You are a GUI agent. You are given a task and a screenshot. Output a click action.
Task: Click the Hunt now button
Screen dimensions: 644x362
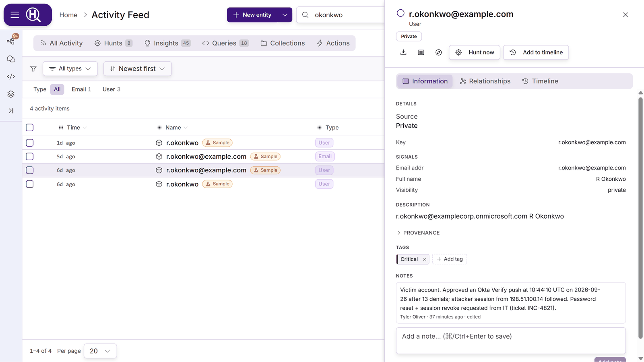pos(475,52)
